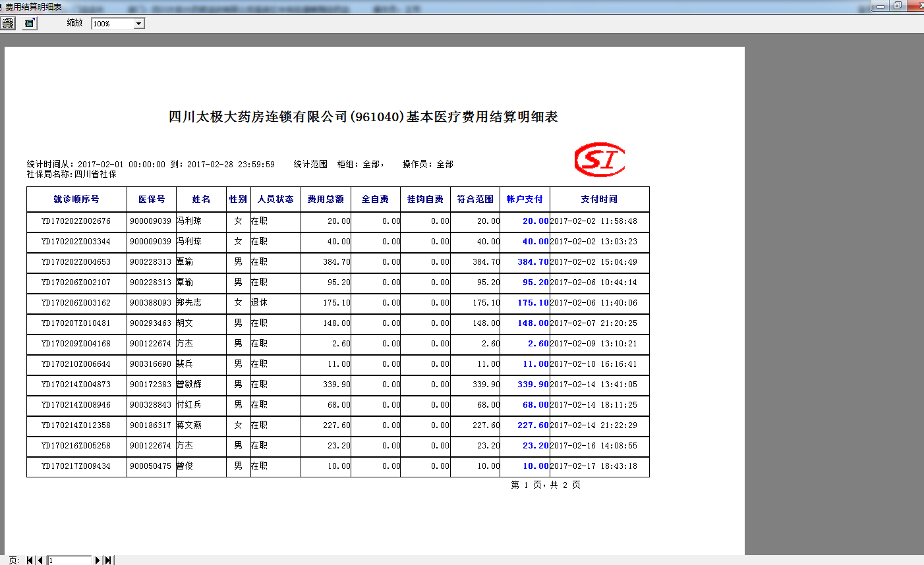Screen dimensions: 924x565
Task: Click the name 付红兵 in the table
Action: click(189, 405)
